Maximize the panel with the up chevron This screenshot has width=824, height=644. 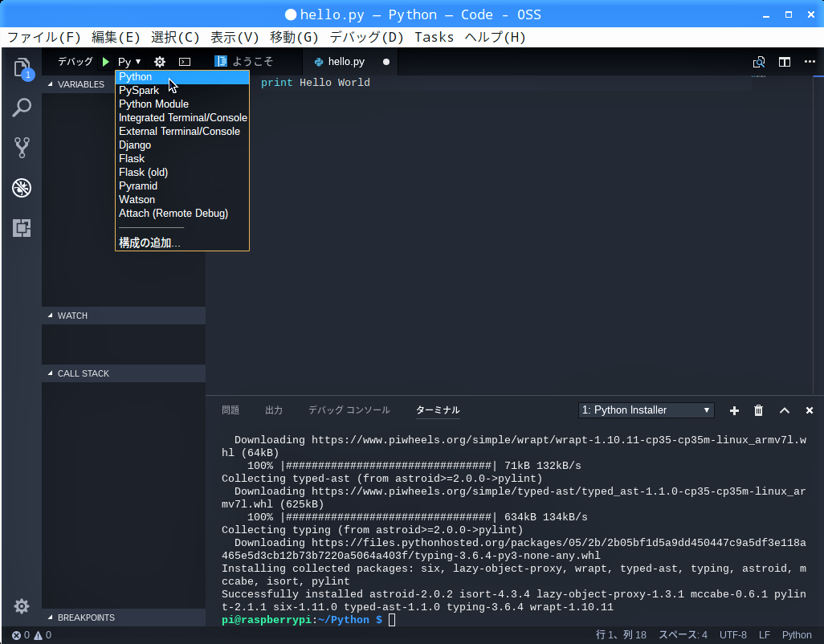point(784,410)
